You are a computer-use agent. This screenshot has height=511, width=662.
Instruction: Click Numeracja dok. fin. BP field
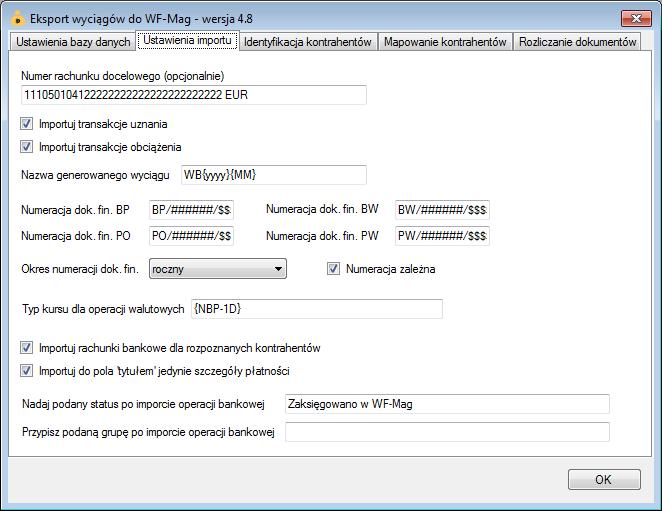(191, 210)
